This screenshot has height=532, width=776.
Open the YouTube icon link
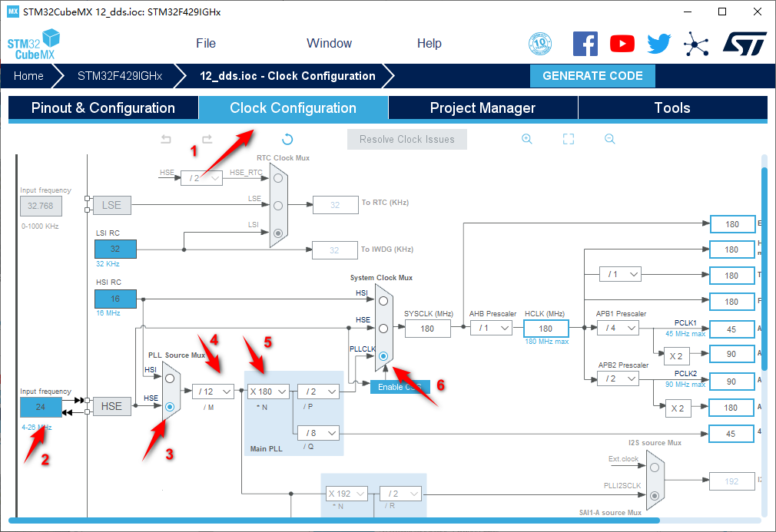tap(622, 44)
